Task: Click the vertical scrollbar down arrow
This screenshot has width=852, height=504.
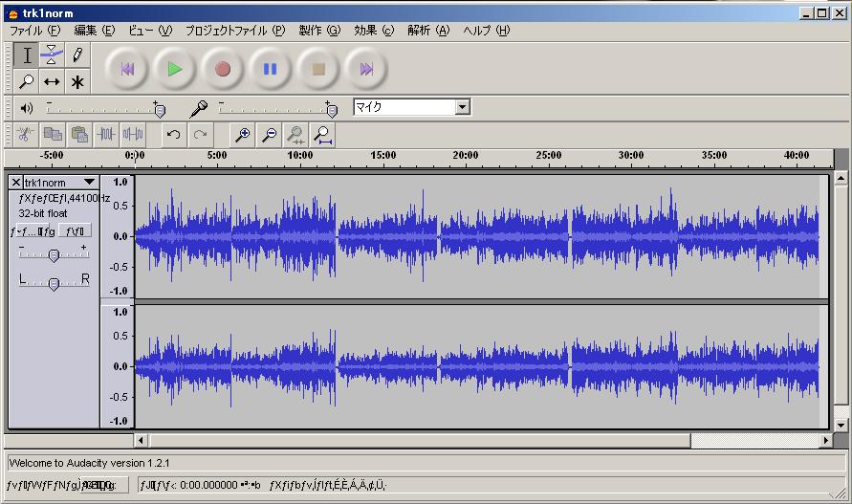Action: 841,425
